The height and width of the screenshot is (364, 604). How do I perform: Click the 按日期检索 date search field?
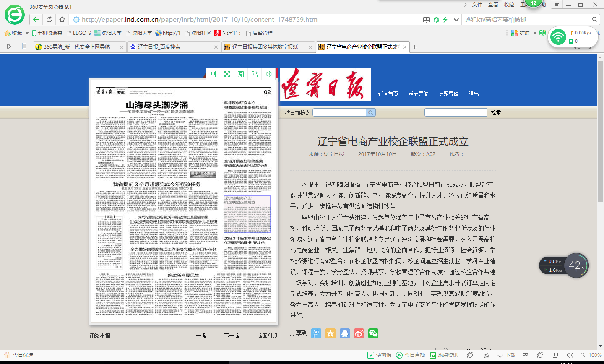[x=339, y=112]
